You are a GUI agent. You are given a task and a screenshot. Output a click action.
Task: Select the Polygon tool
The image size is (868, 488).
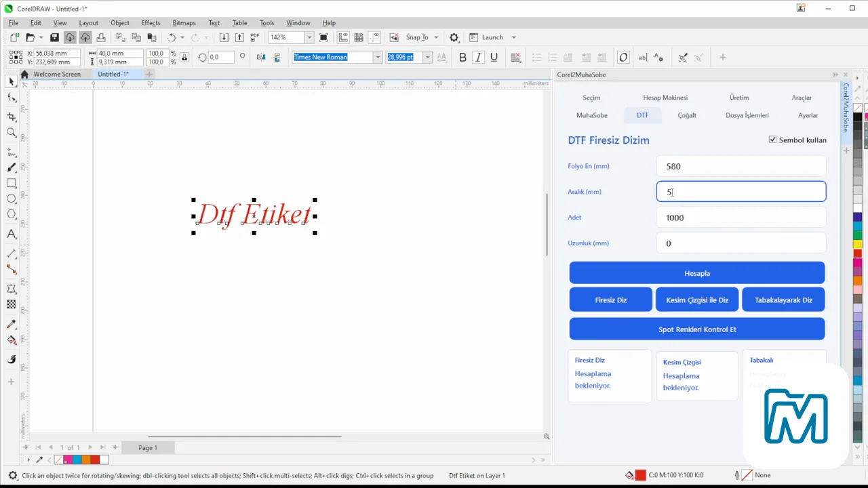point(11,214)
